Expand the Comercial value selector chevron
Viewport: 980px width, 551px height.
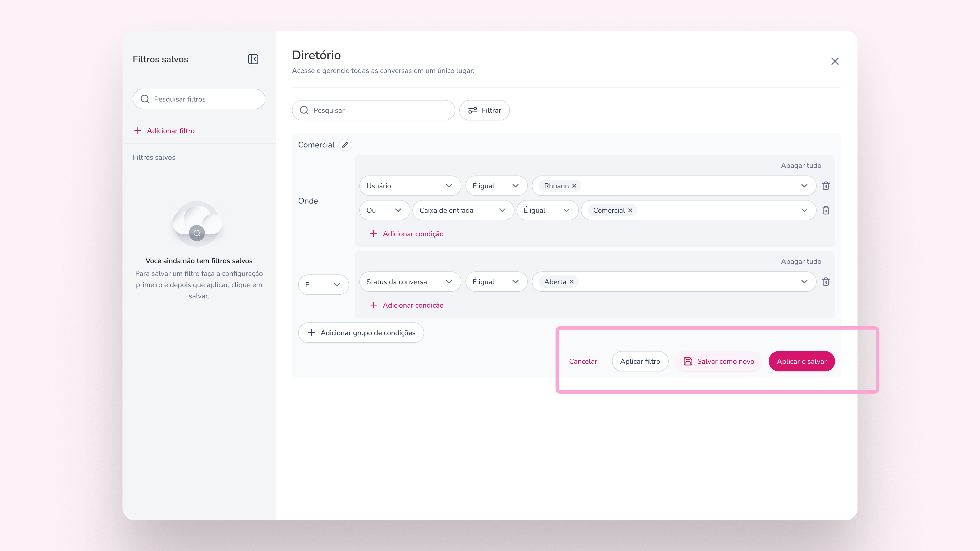click(804, 210)
